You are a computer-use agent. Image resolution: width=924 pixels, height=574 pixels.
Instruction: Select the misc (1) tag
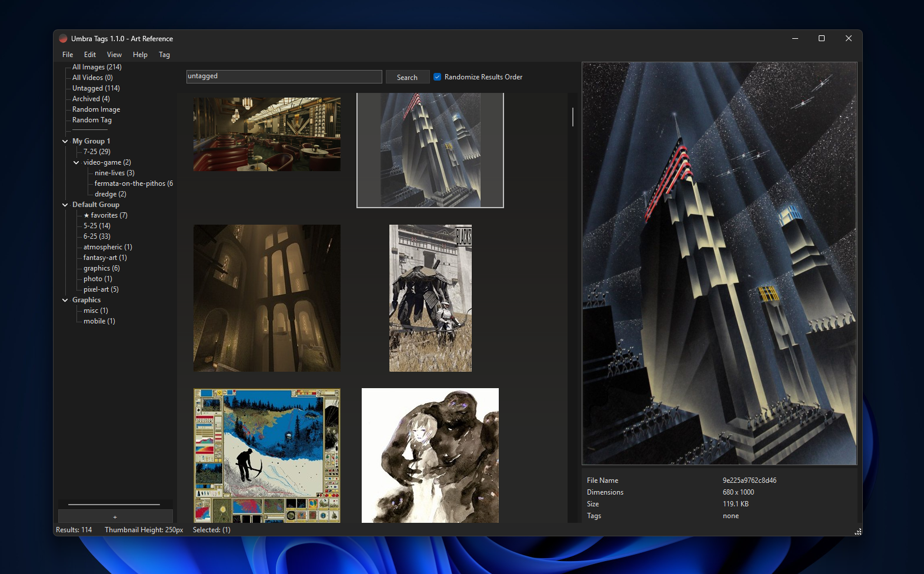point(96,311)
